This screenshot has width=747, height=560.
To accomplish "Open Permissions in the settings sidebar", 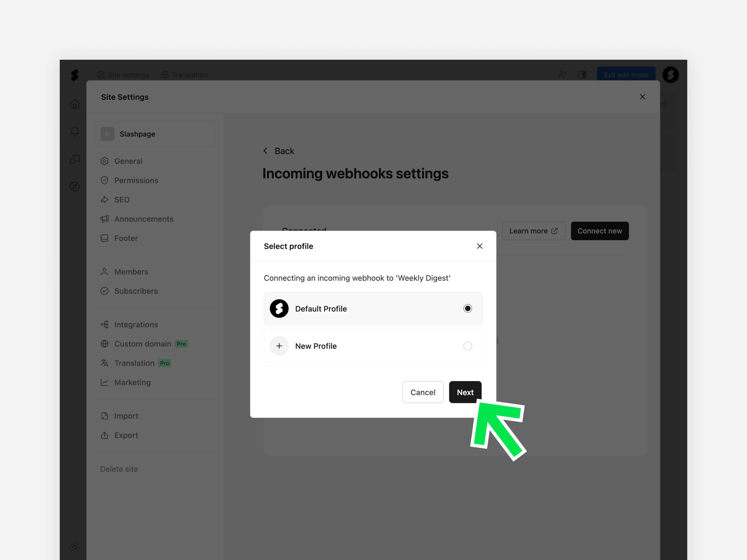I will click(x=136, y=180).
